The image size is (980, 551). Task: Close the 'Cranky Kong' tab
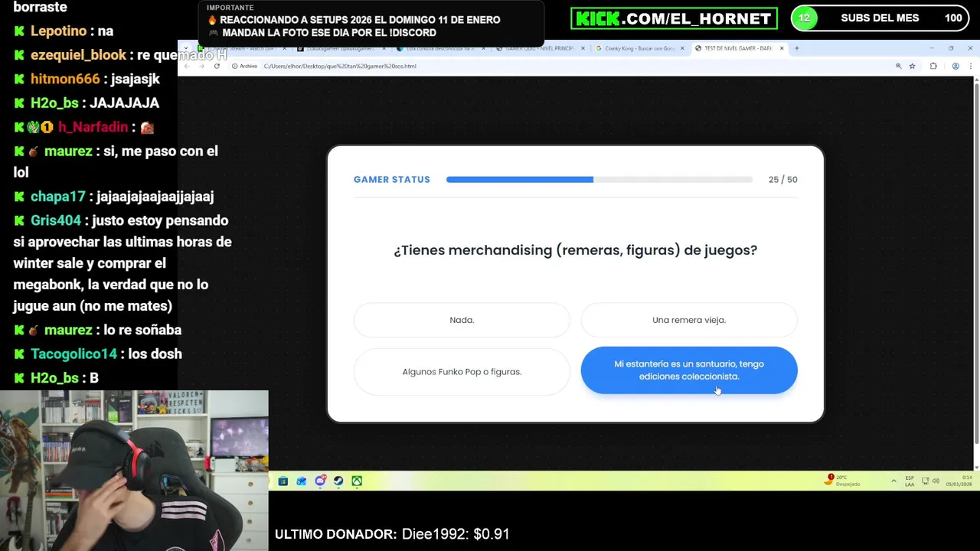682,48
